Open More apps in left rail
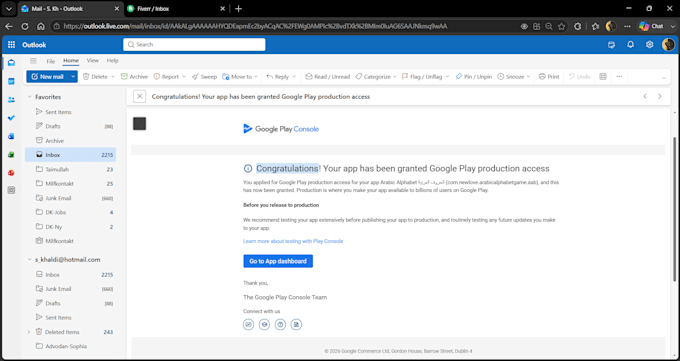680x361 pixels. (x=11, y=190)
